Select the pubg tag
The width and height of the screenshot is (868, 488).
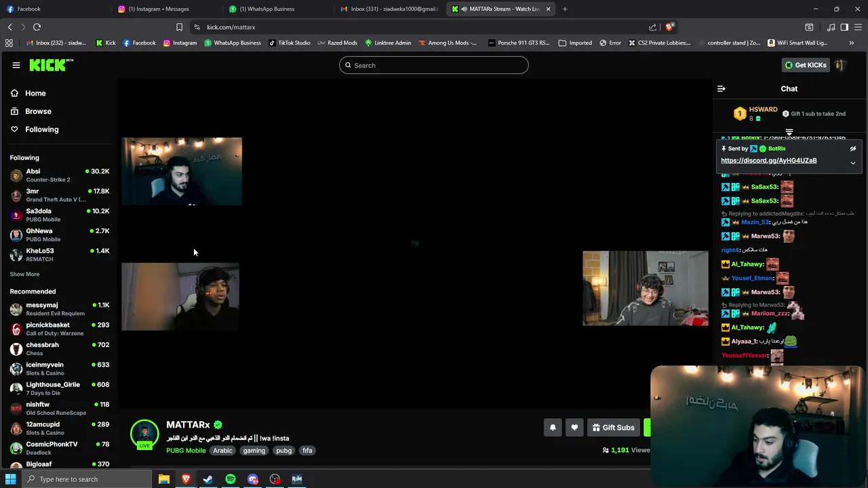click(x=283, y=451)
